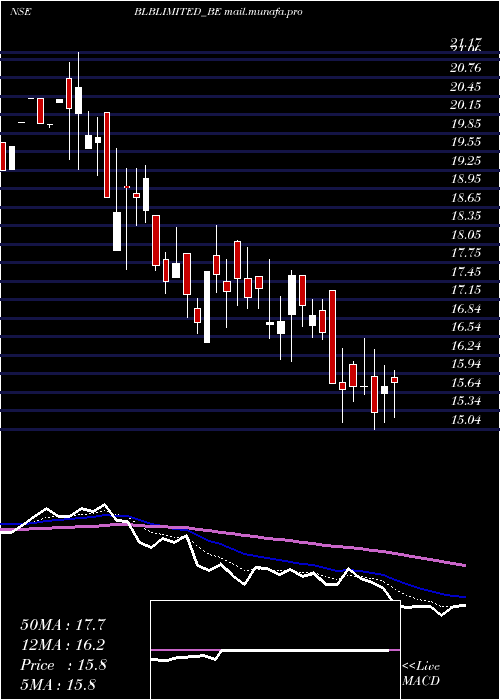The width and height of the screenshot is (500, 700).
Task: Click the Price : 15.8 reading
Action: [x=64, y=665]
